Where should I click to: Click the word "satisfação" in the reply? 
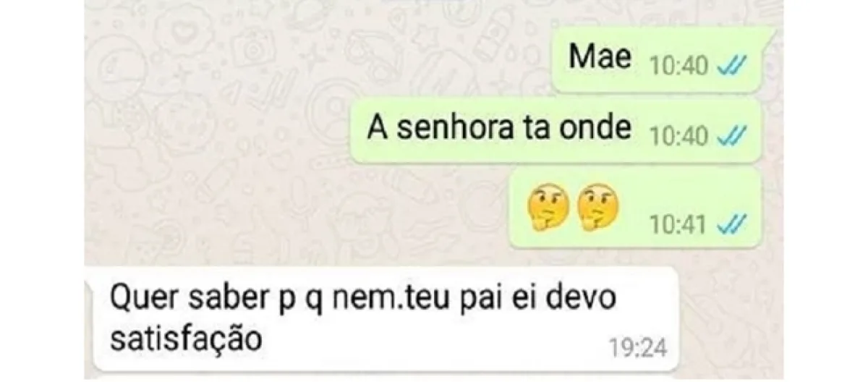click(184, 339)
